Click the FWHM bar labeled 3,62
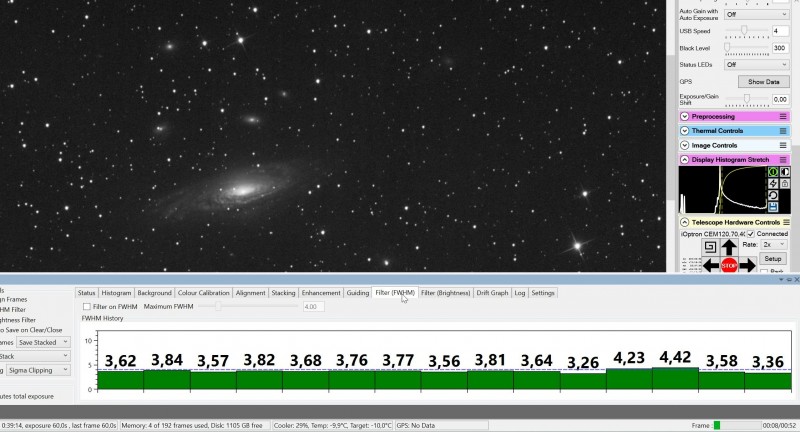 click(x=120, y=380)
